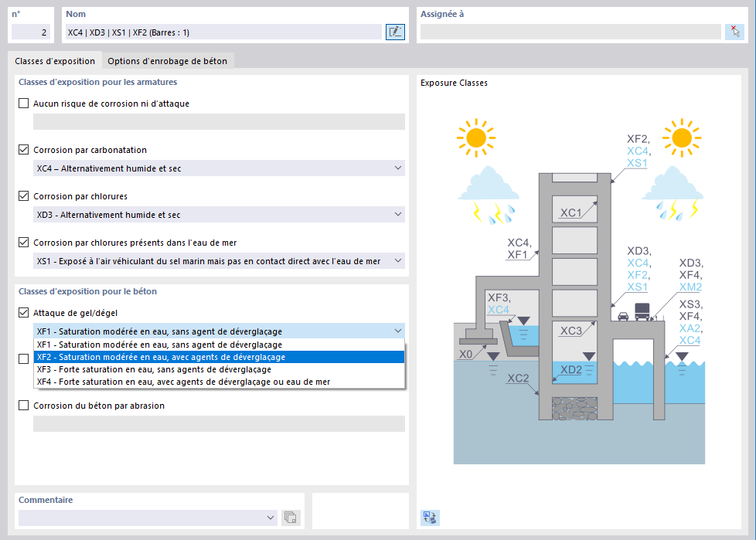The image size is (756, 540).
Task: Uncheck Corrosion par chlorures checkbox
Action: [x=24, y=195]
